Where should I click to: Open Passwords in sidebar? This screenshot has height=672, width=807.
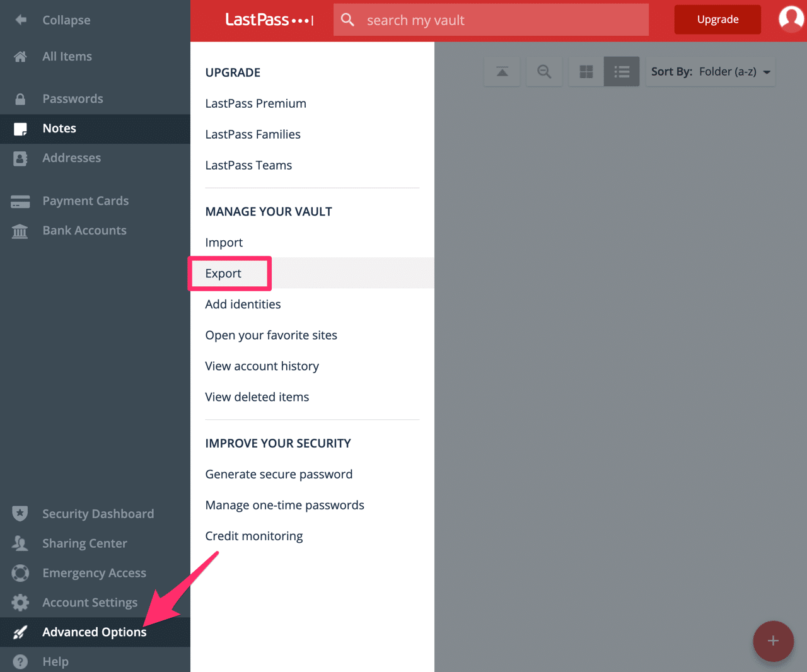[73, 99]
